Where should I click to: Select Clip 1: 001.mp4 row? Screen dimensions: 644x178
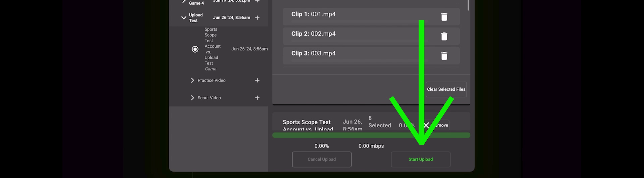tap(371, 16)
